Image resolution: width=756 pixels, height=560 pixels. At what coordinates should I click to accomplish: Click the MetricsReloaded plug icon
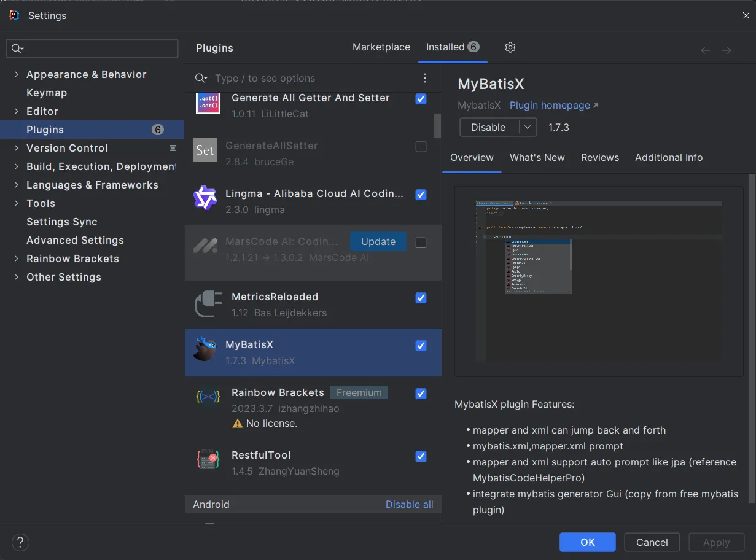click(208, 304)
